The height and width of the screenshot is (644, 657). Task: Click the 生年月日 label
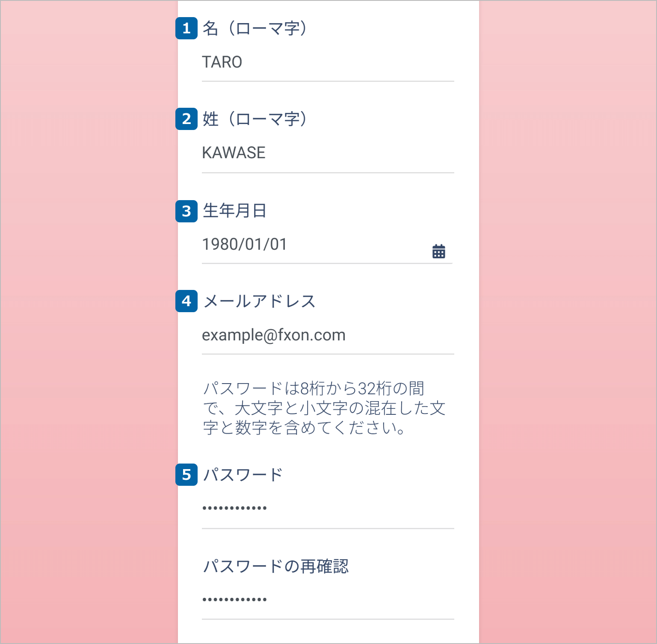point(235,211)
